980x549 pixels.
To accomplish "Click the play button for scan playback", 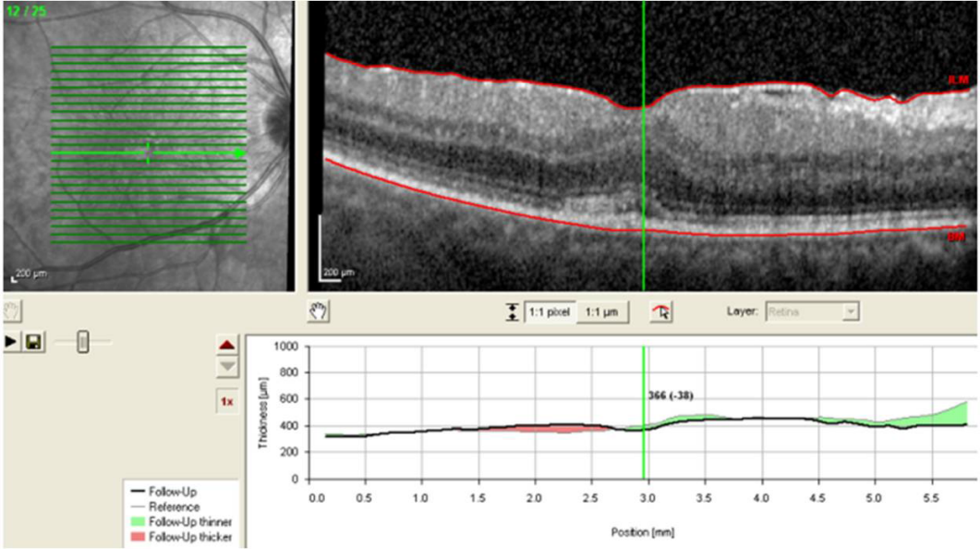I will pos(12,342).
